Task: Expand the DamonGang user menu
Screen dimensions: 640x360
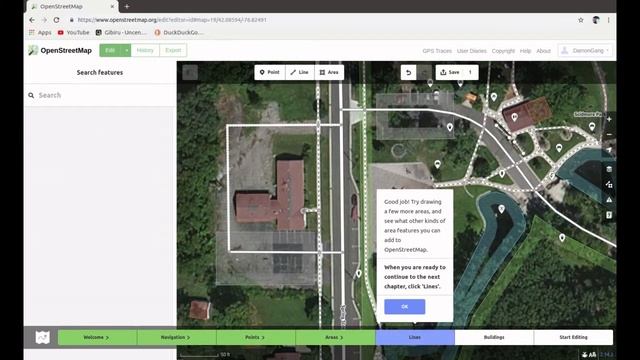Action: [585, 51]
